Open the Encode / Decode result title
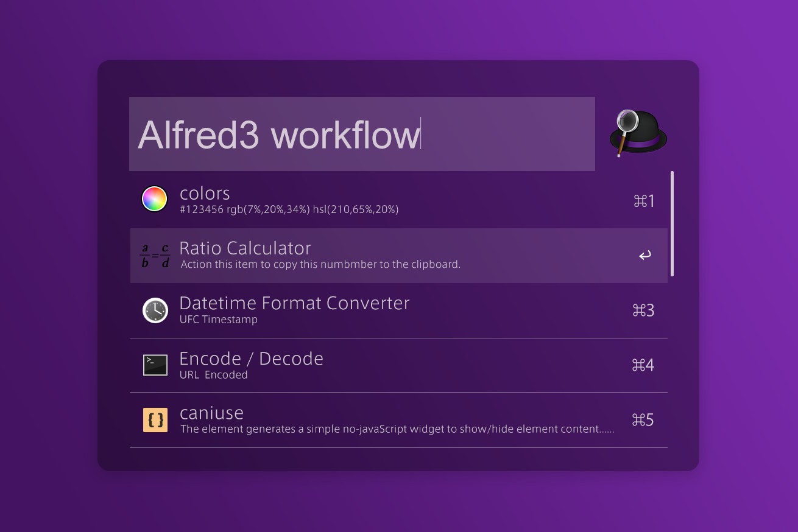Screen dimensions: 798x532 pyautogui.click(x=251, y=359)
